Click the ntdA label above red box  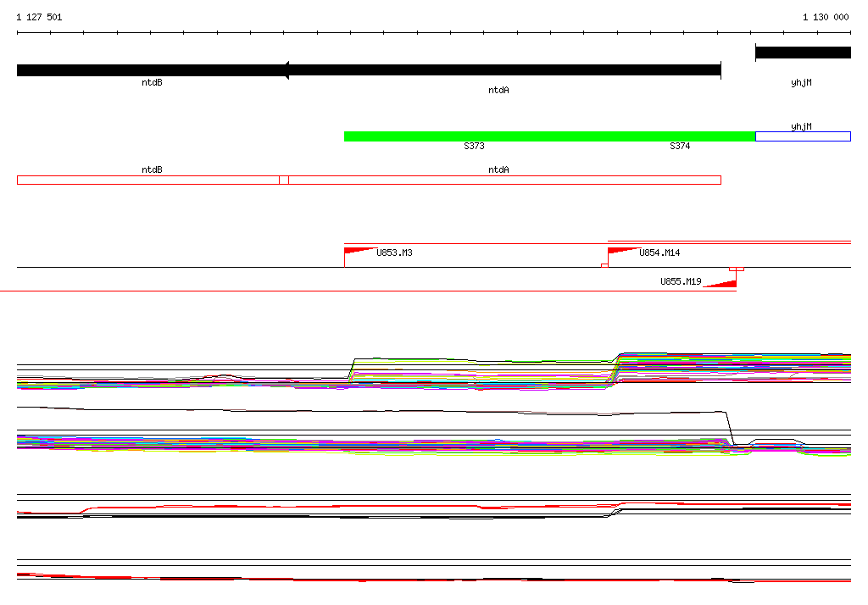pyautogui.click(x=498, y=170)
